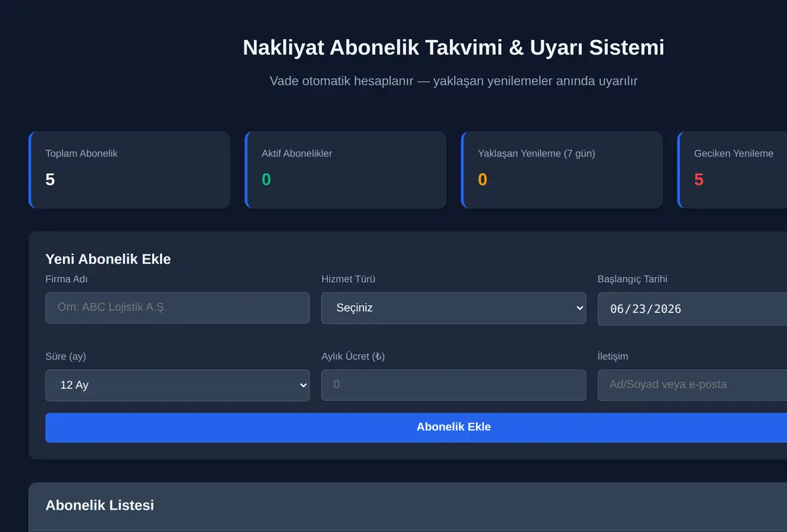Click the Yaklaşan Yenileme (7 gün) card

(x=562, y=170)
